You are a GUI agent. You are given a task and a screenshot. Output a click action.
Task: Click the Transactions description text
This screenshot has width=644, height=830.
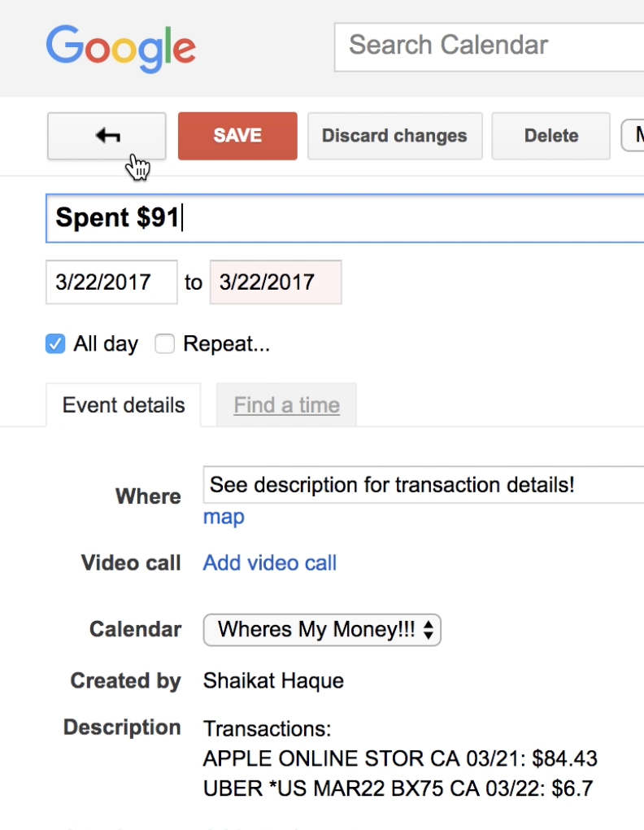(267, 728)
